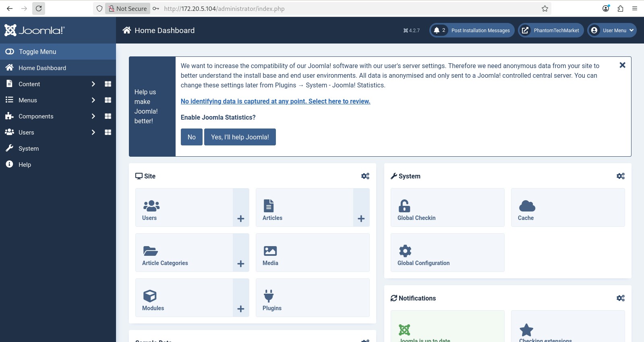The width and height of the screenshot is (644, 342).
Task: Open the Global Checkin icon
Action: pyautogui.click(x=447, y=207)
